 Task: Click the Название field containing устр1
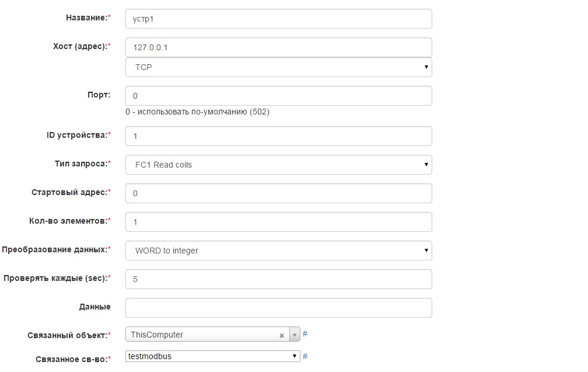coord(278,19)
